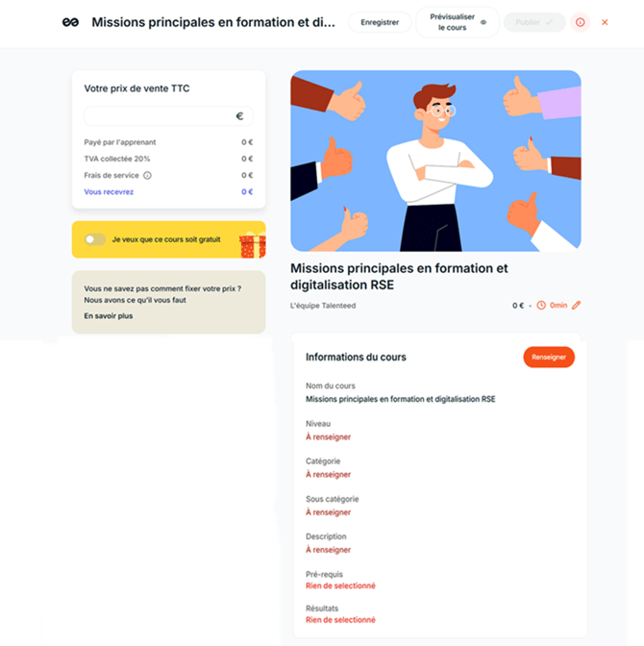Click the eye icon in Prévisualiser le cours

click(483, 22)
